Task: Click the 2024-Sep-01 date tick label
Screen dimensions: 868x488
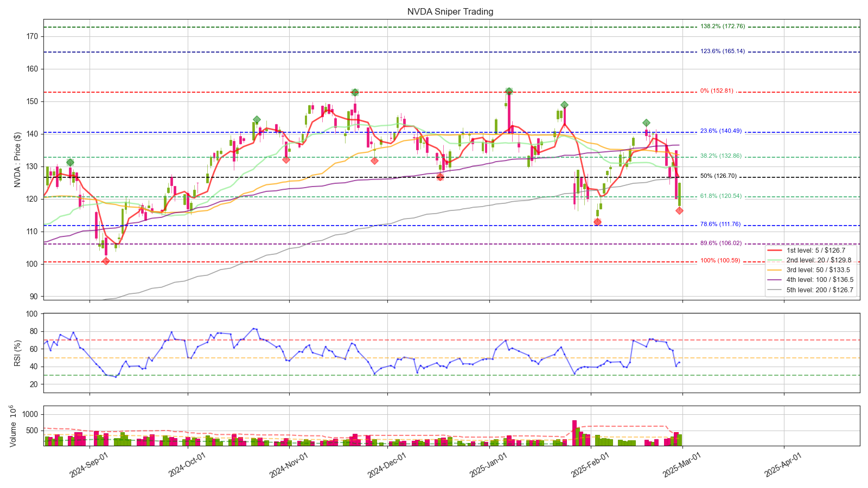Action: (89, 465)
